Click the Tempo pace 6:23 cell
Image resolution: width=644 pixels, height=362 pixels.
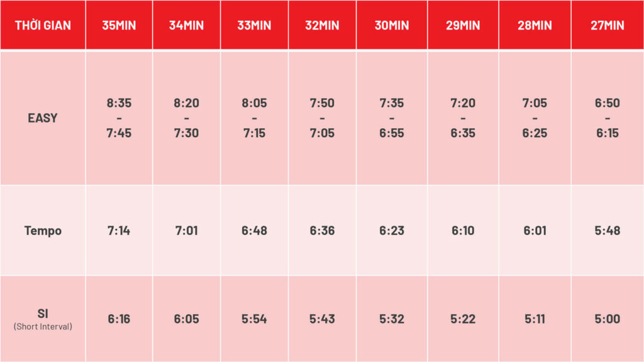(392, 231)
